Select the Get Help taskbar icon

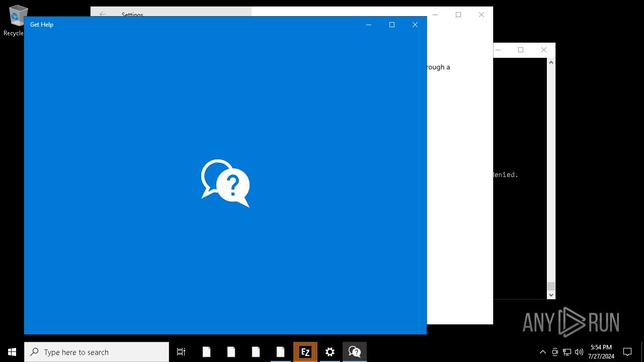click(355, 352)
